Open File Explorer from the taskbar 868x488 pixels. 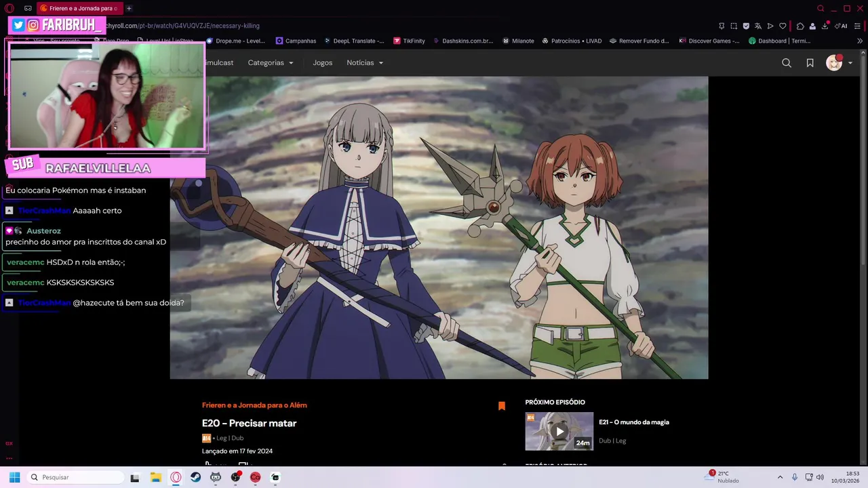point(156,477)
